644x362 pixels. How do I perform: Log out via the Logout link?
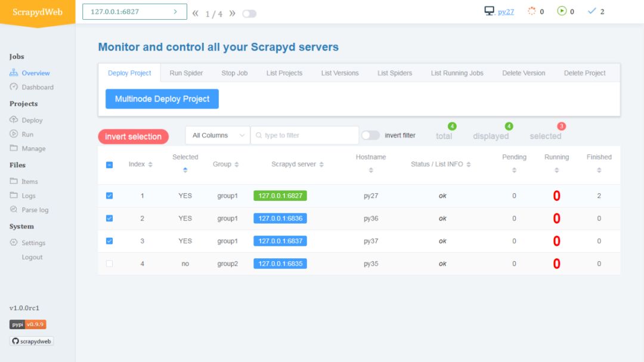click(x=32, y=257)
